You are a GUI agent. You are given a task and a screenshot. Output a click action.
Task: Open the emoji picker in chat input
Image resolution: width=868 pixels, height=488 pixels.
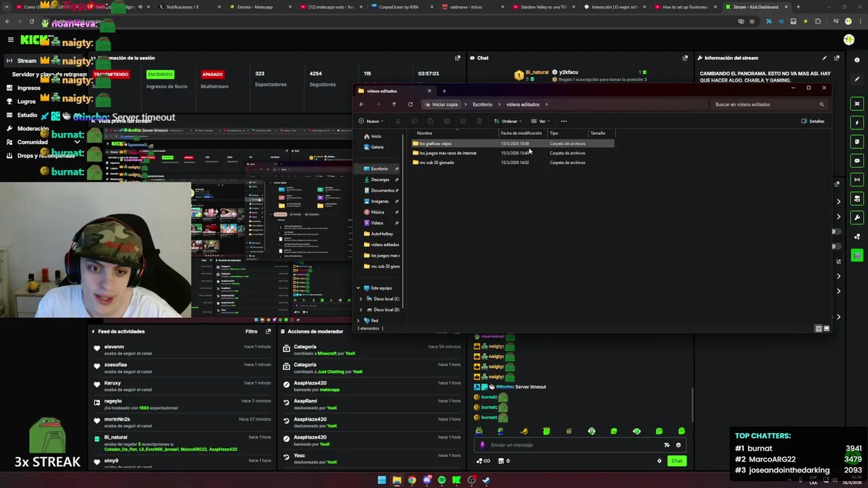pos(678,445)
